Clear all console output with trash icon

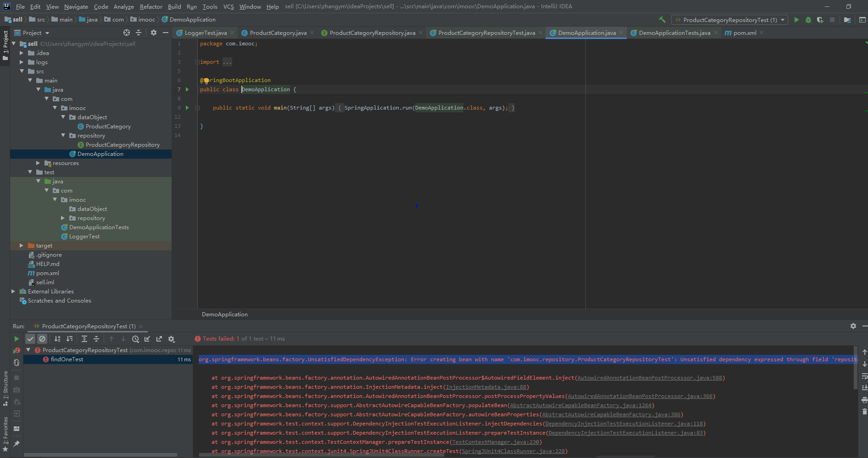tap(864, 412)
